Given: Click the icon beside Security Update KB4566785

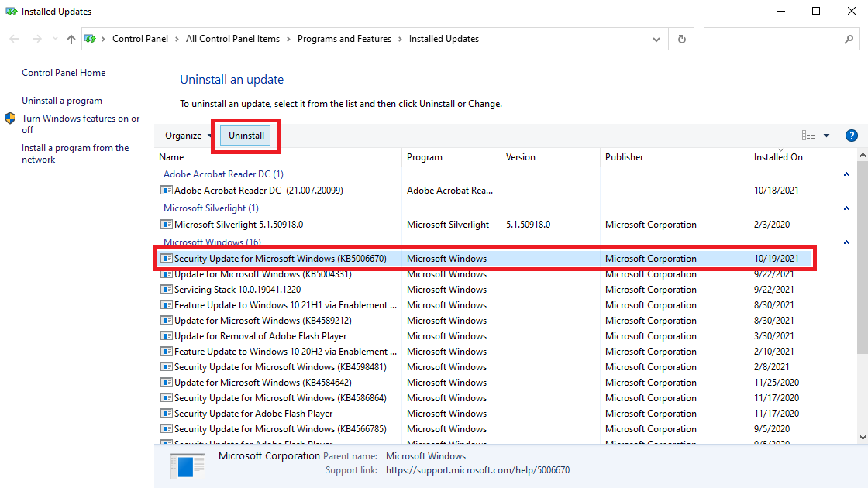Looking at the screenshot, I should point(166,429).
